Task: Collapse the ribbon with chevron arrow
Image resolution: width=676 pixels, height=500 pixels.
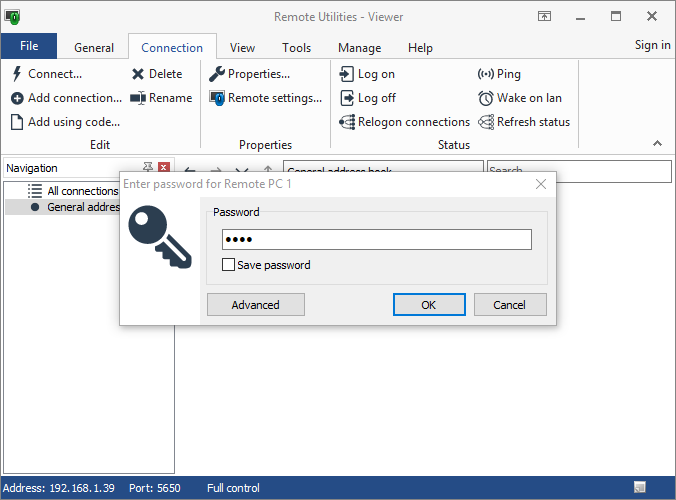Action: [x=657, y=144]
